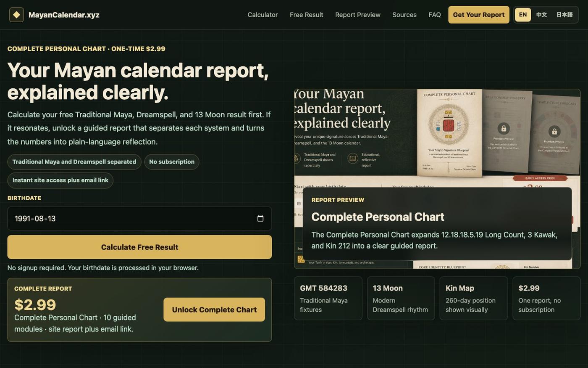Open the FAQ nav link
Viewport: 588px width, 368px height.
(x=435, y=15)
